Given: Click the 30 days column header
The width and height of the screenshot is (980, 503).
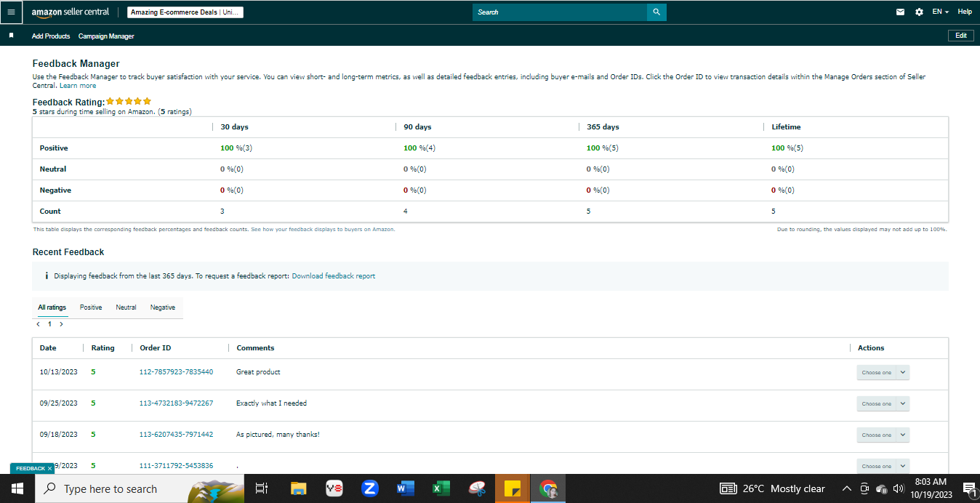Looking at the screenshot, I should (x=234, y=127).
